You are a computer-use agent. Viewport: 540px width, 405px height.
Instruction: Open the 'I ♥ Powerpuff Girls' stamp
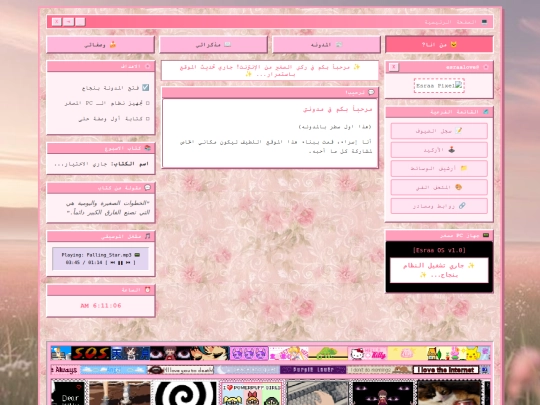coord(252,393)
